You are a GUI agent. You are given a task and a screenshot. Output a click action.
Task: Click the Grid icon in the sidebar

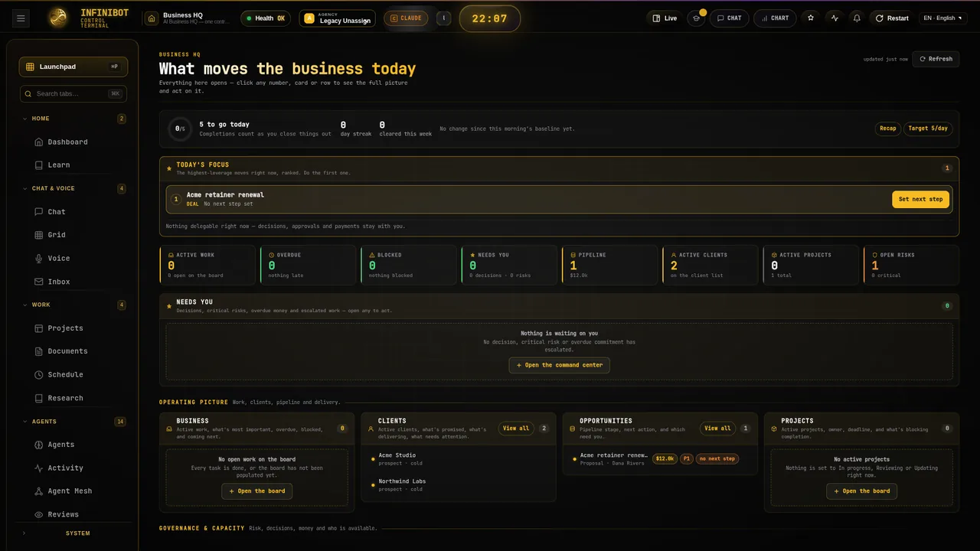39,235
